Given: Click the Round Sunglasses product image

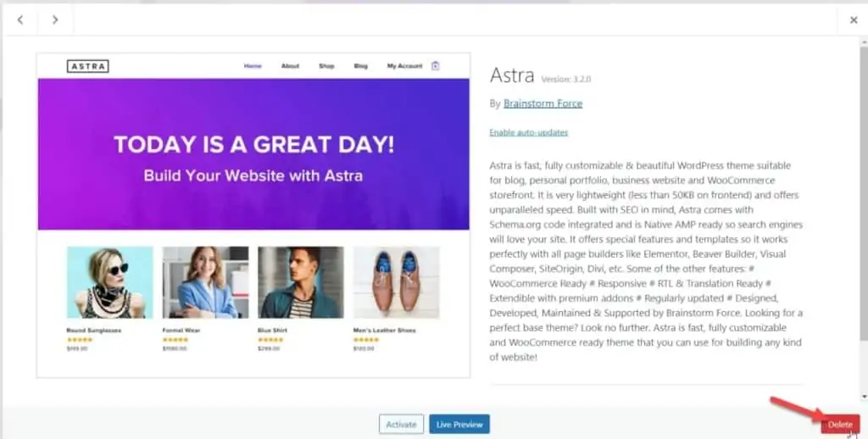Looking at the screenshot, I should point(109,282).
